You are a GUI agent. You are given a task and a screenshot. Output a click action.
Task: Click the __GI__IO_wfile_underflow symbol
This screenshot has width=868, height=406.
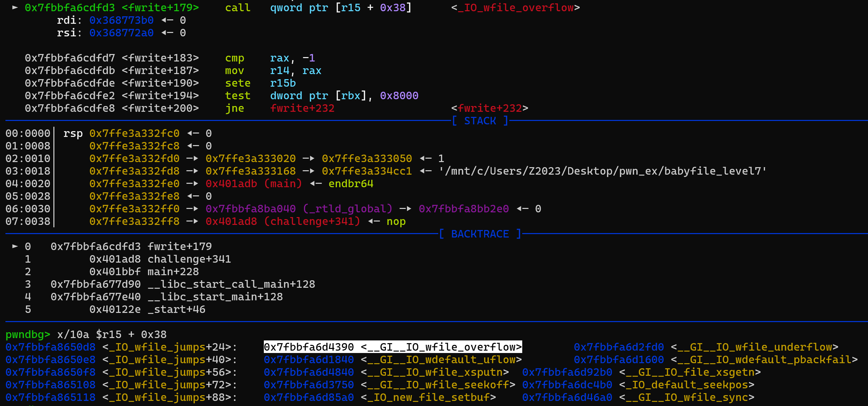(x=754, y=347)
